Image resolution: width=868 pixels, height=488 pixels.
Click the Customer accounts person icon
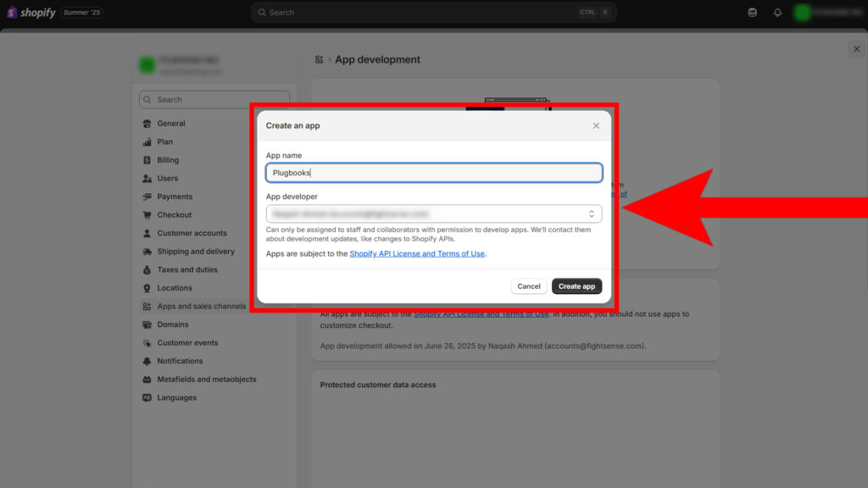tap(147, 233)
